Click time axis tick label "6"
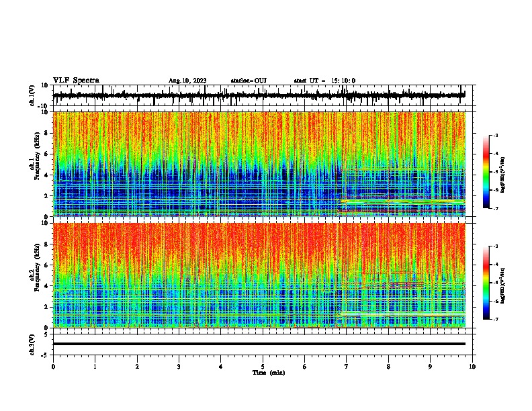The width and height of the screenshot is (532, 411). 304,367
